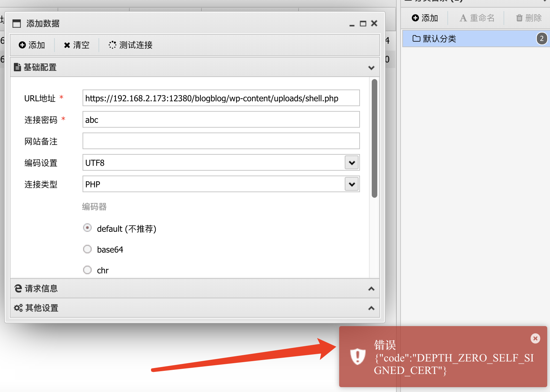Click the 清空 clear button

(x=77, y=45)
